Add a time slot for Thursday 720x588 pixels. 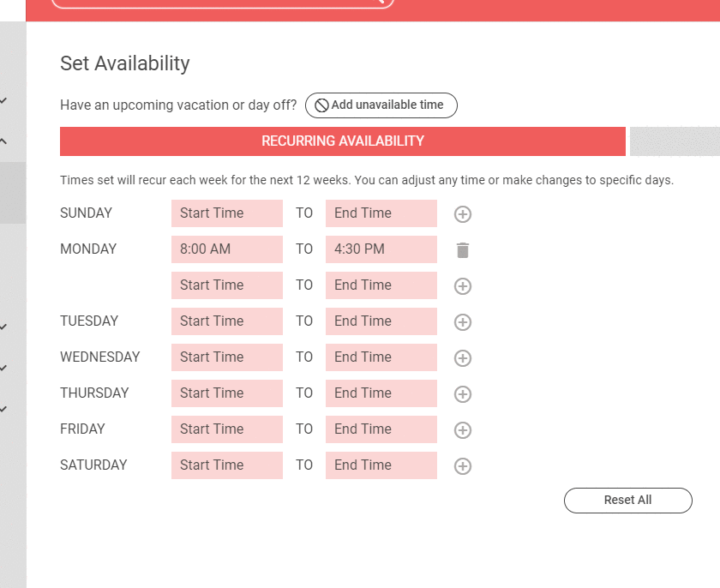[x=463, y=394]
